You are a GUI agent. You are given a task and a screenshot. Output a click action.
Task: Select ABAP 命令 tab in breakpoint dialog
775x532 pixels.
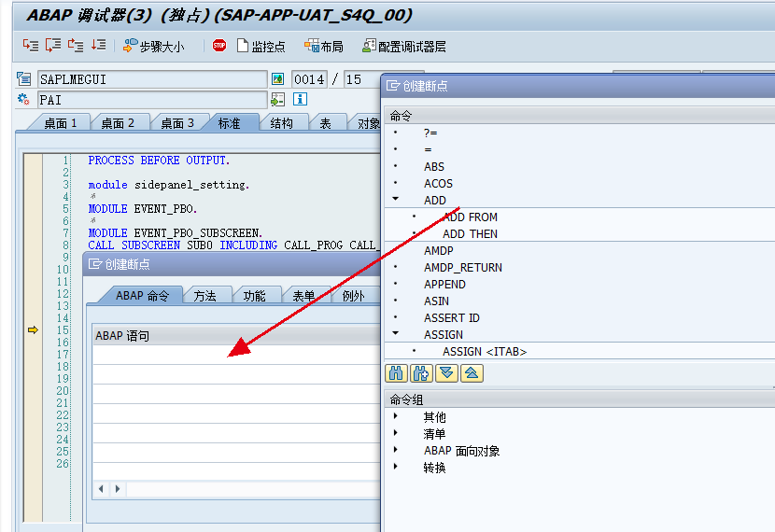(142, 295)
